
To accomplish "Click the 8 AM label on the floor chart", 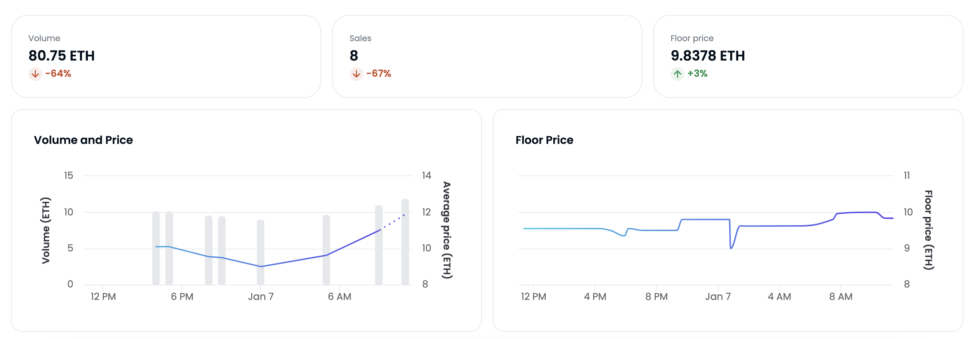I will 841,296.
